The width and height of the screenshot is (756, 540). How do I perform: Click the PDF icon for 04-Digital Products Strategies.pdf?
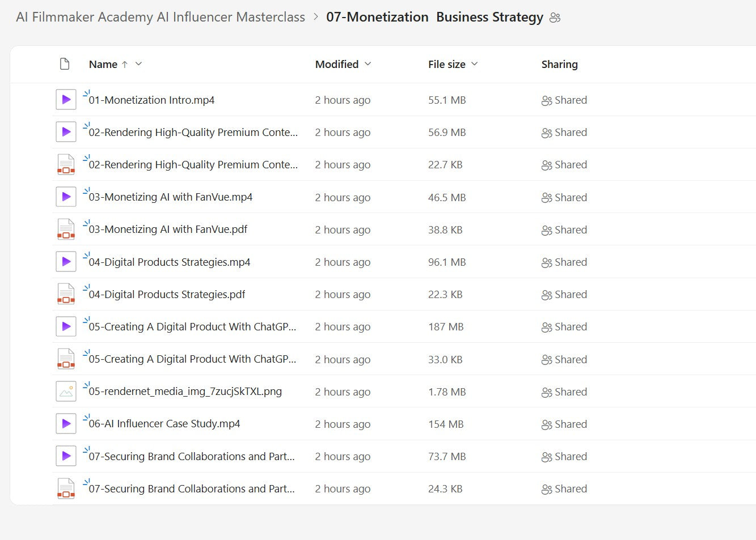click(66, 294)
